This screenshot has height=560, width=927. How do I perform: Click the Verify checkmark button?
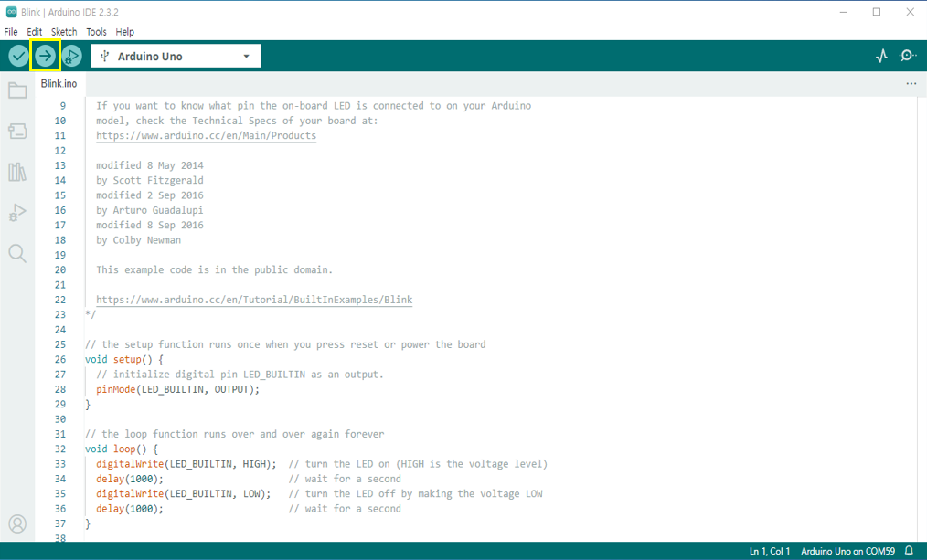tap(18, 56)
